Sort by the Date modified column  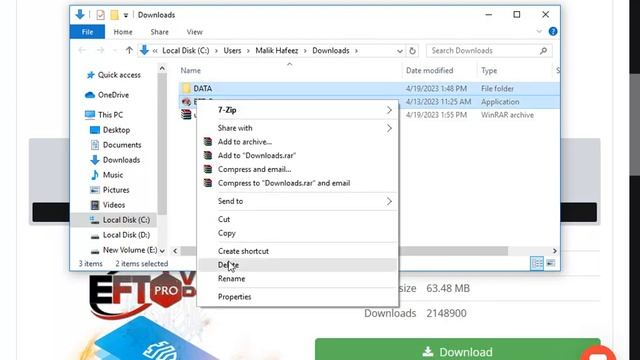coord(429,71)
